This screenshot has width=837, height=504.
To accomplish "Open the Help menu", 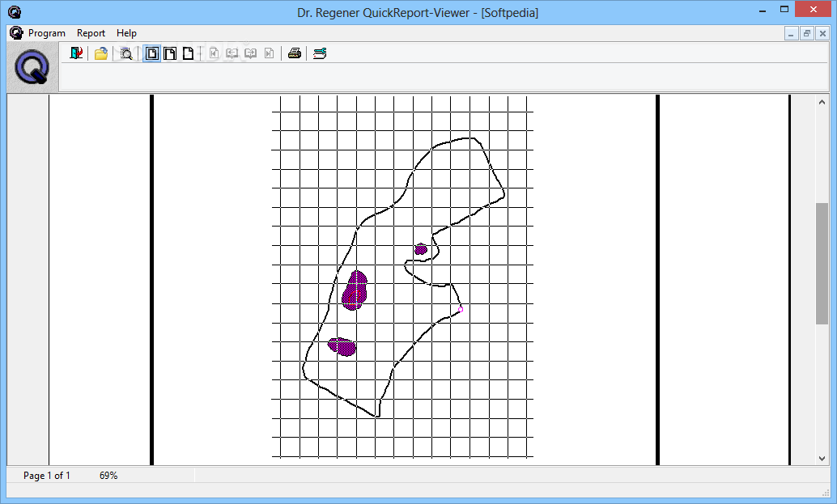I will pyautogui.click(x=126, y=33).
